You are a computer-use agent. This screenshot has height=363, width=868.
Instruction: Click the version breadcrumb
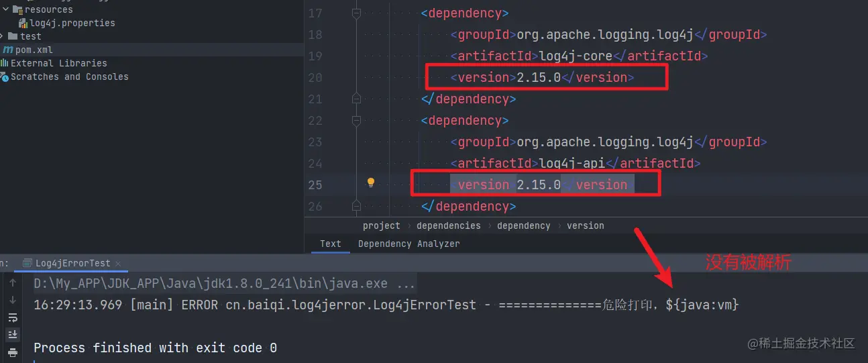point(586,225)
